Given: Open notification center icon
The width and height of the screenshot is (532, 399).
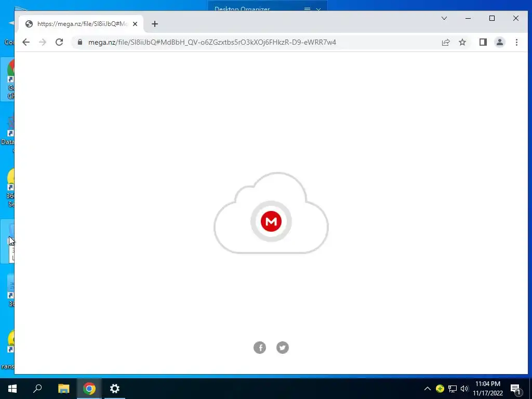Looking at the screenshot, I should click(x=516, y=389).
